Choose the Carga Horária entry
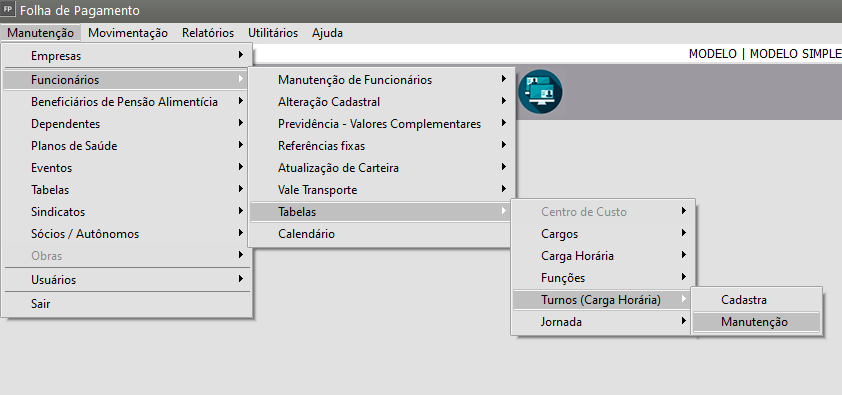Screen dimensions: 842x395 (x=603, y=256)
